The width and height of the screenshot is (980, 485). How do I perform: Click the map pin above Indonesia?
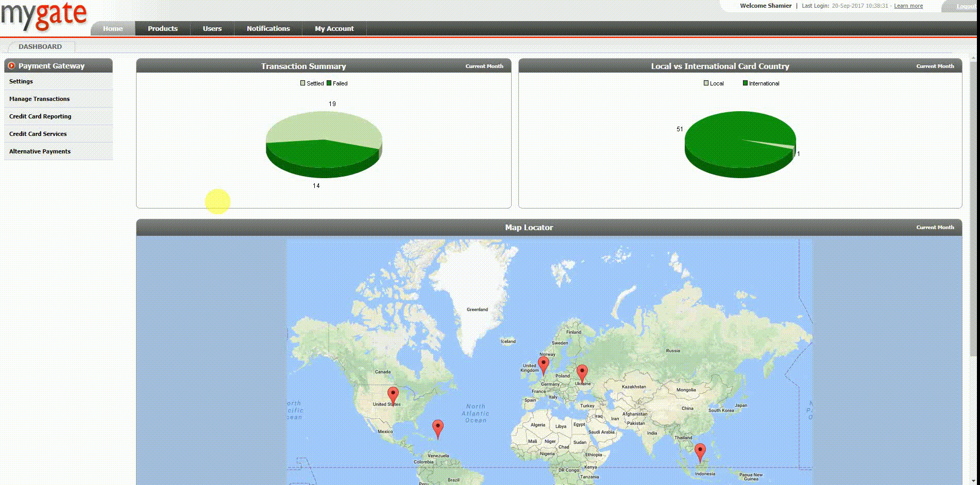click(700, 452)
